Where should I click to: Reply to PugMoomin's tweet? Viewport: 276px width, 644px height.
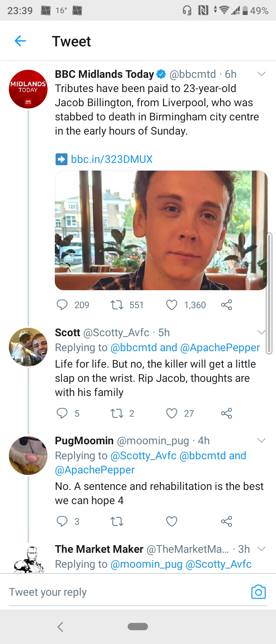pyautogui.click(x=62, y=521)
